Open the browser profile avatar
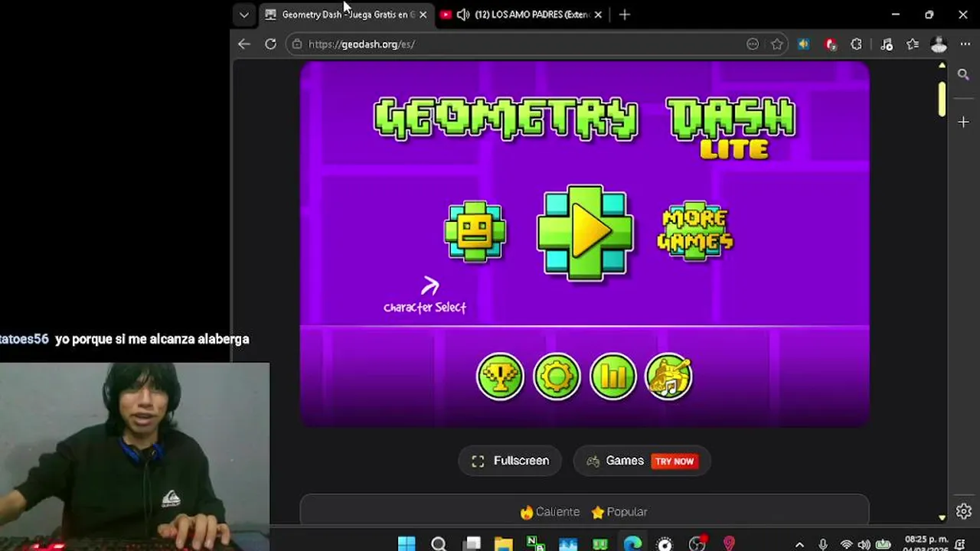 pos(939,44)
